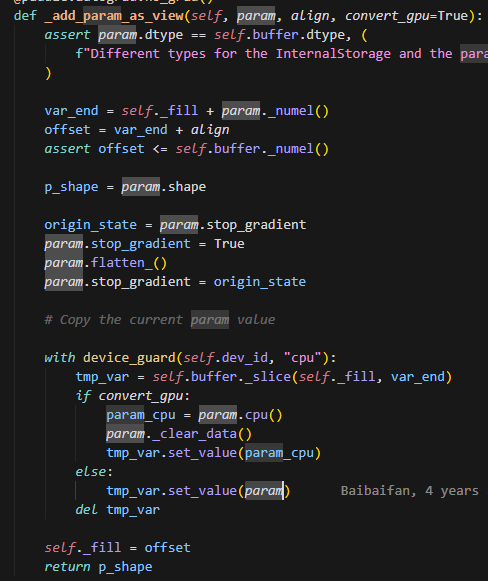Click the == operator in first assert
The height and width of the screenshot is (581, 488).
point(199,35)
